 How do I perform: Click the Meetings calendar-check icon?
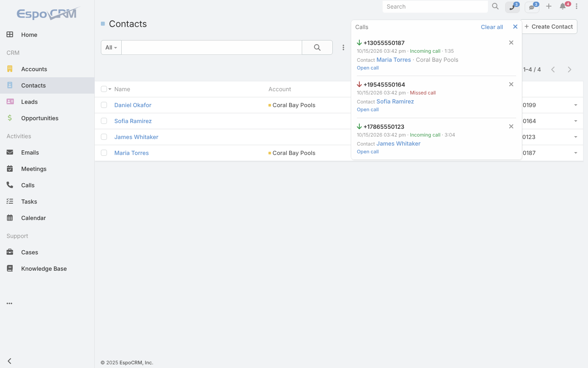[x=10, y=169]
